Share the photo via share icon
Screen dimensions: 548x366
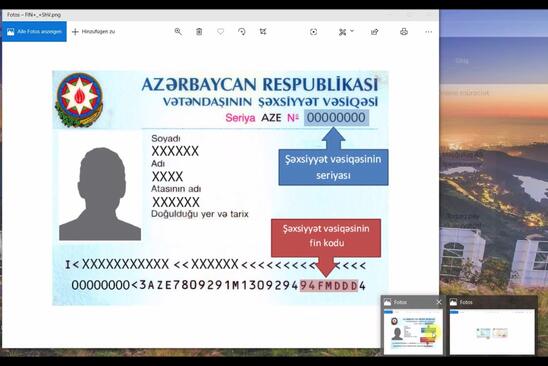click(x=374, y=32)
